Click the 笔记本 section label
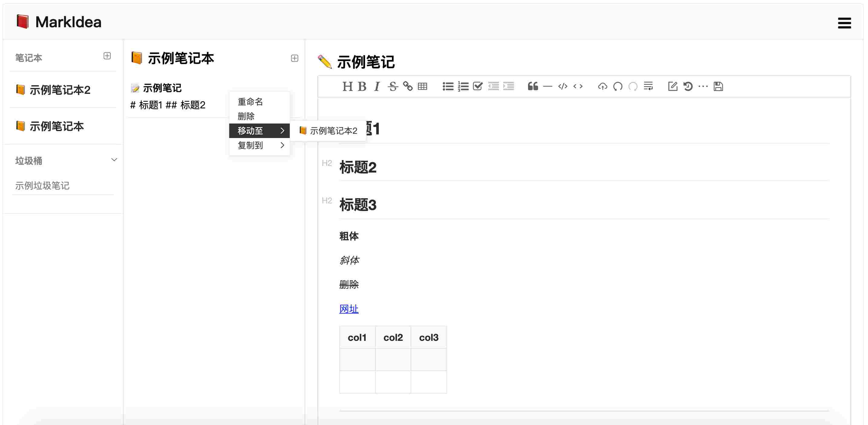This screenshot has height=425, width=868. pos(29,58)
